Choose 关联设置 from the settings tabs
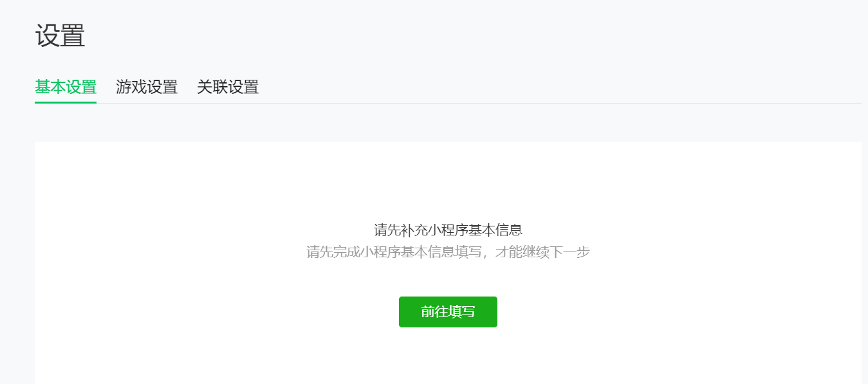Viewport: 868px width, 384px height. pos(228,87)
